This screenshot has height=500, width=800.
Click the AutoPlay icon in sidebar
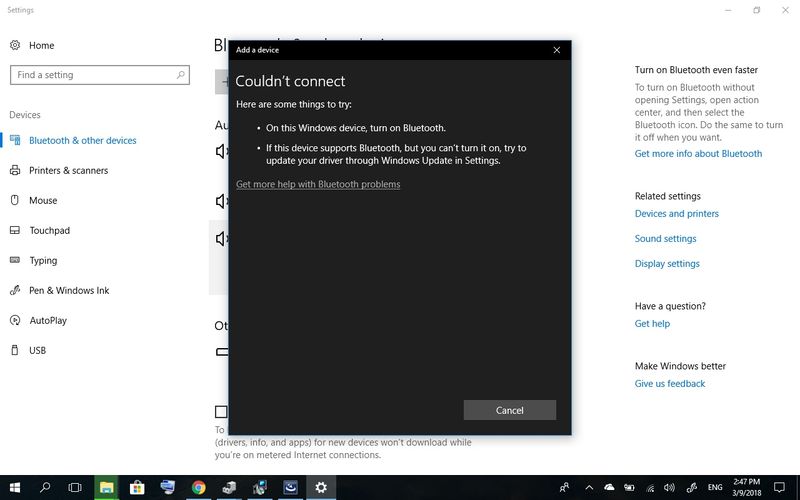15,320
